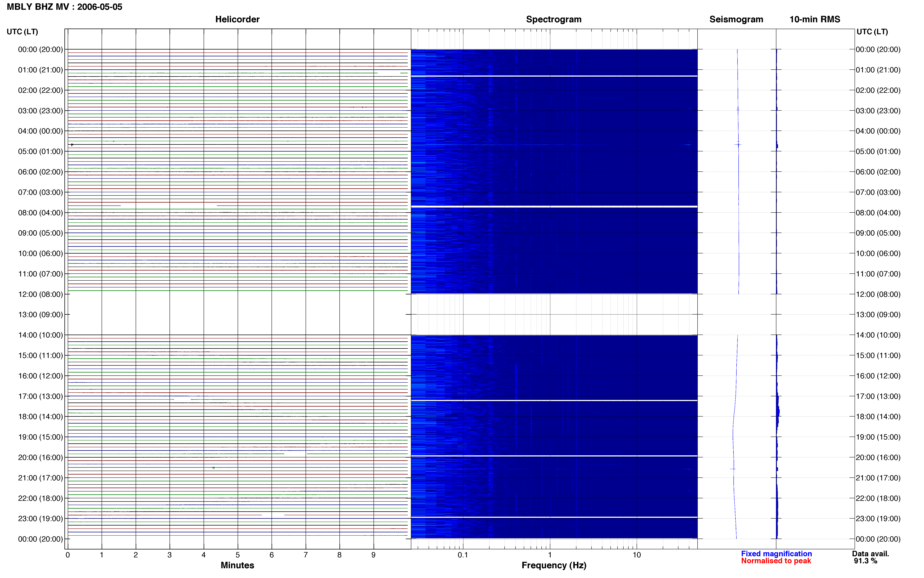The height and width of the screenshot is (578, 924).
Task: Click the 'Data avail.' label
Action: coord(870,554)
